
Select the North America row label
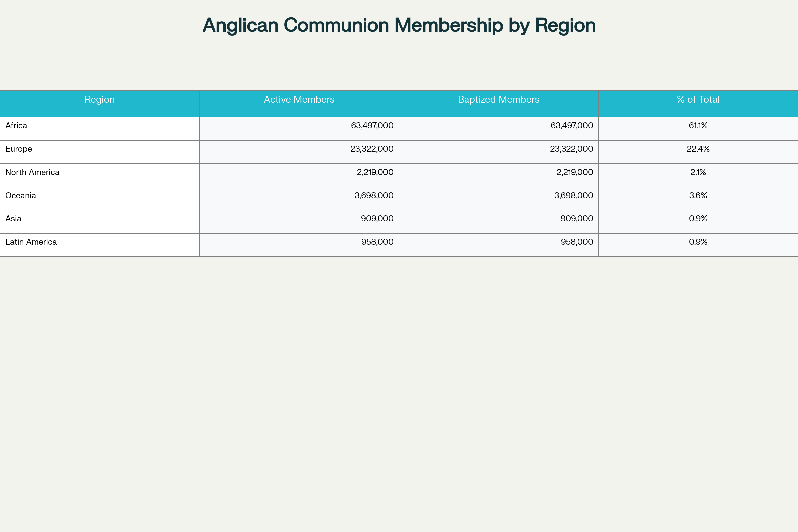32,172
